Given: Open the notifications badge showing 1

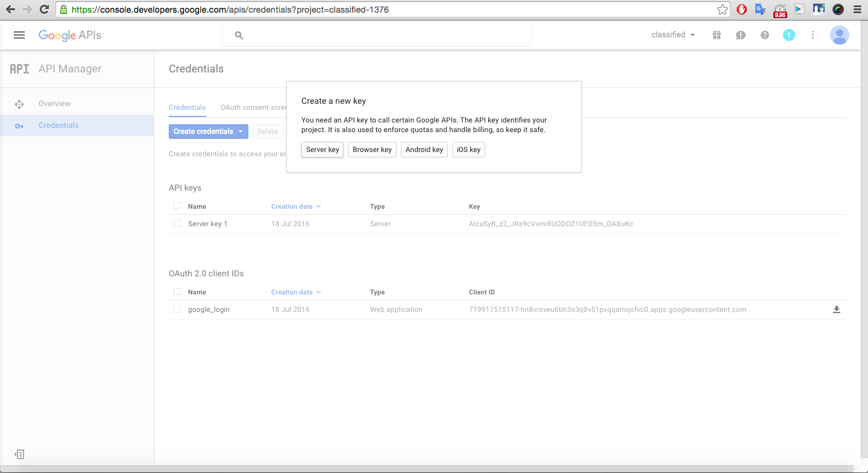Looking at the screenshot, I should (x=789, y=35).
